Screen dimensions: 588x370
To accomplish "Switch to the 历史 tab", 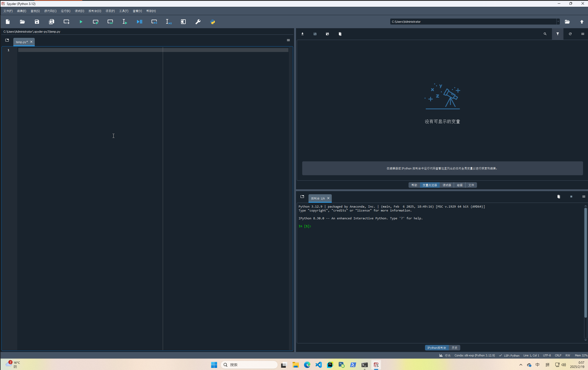I will pyautogui.click(x=454, y=348).
